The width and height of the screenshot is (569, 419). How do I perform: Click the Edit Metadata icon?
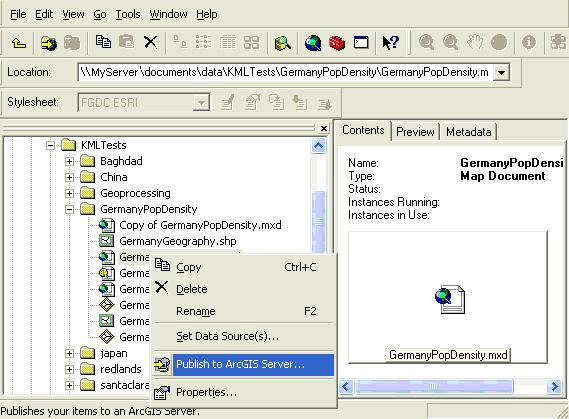click(x=228, y=102)
